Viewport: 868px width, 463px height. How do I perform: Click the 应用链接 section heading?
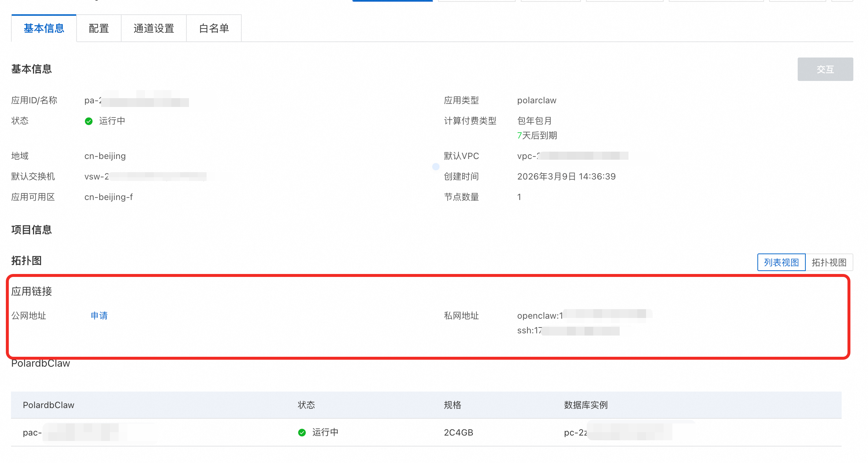click(x=31, y=291)
